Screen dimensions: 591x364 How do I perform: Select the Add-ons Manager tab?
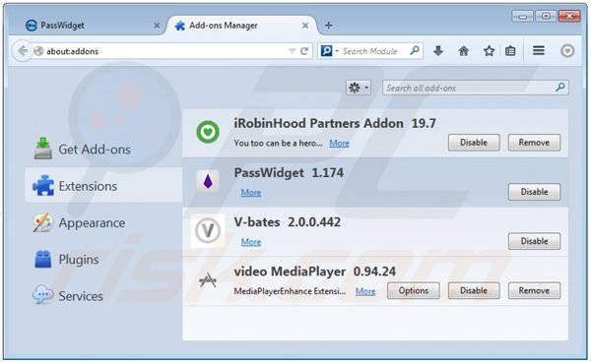pyautogui.click(x=241, y=26)
